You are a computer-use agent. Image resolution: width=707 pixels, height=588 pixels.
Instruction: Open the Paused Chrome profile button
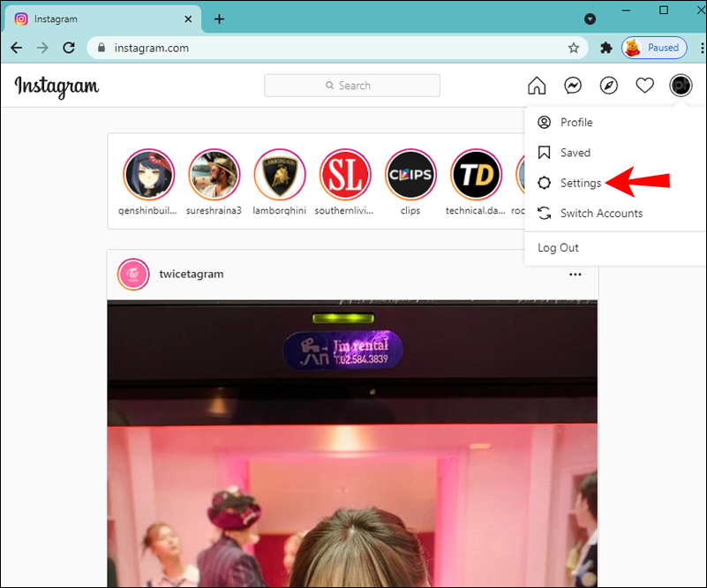click(x=654, y=48)
